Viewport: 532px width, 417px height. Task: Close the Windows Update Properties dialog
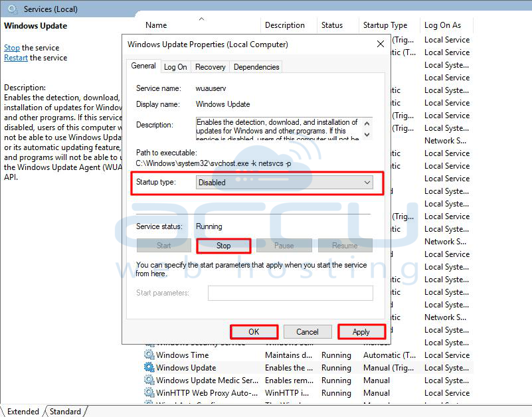[381, 44]
